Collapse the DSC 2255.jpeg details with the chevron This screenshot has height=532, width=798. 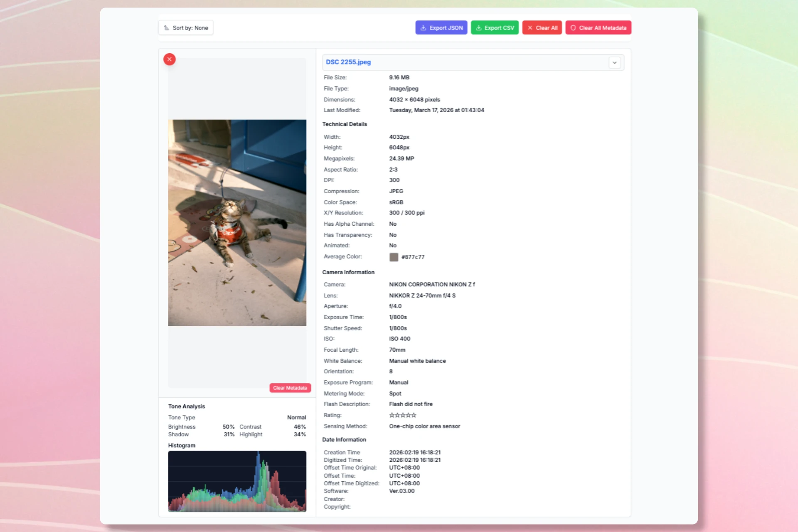click(615, 62)
